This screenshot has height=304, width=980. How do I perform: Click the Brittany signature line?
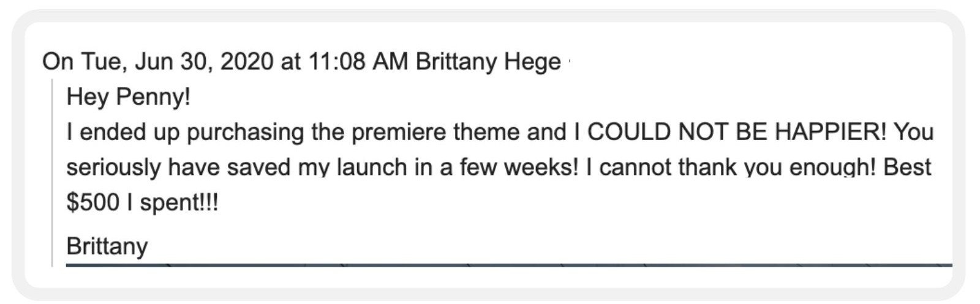click(x=107, y=245)
